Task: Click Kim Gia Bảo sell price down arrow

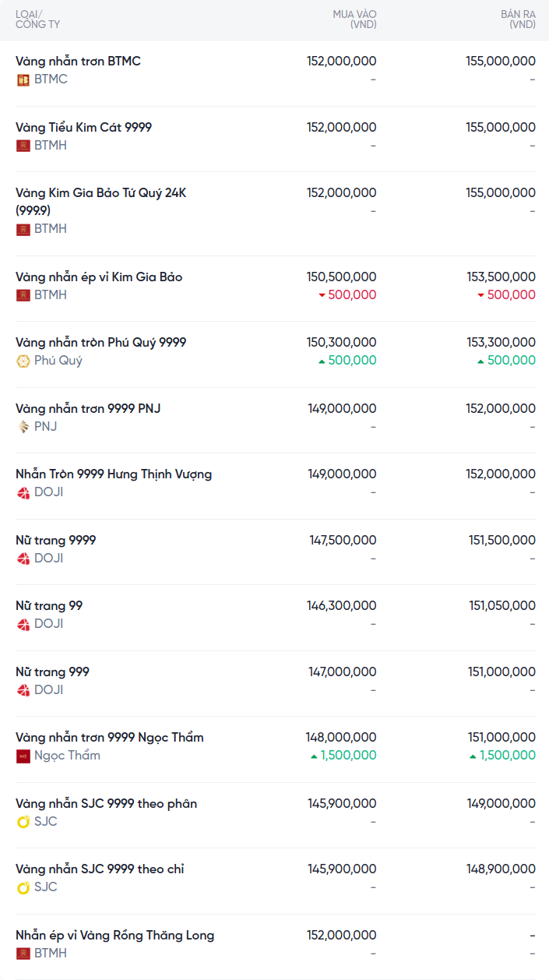Action: pyautogui.click(x=480, y=295)
